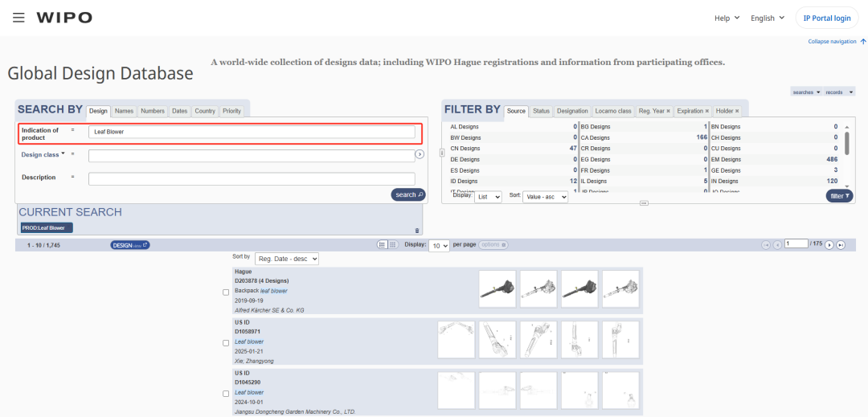
Task: Remove the Expiration filter tab
Action: click(707, 111)
